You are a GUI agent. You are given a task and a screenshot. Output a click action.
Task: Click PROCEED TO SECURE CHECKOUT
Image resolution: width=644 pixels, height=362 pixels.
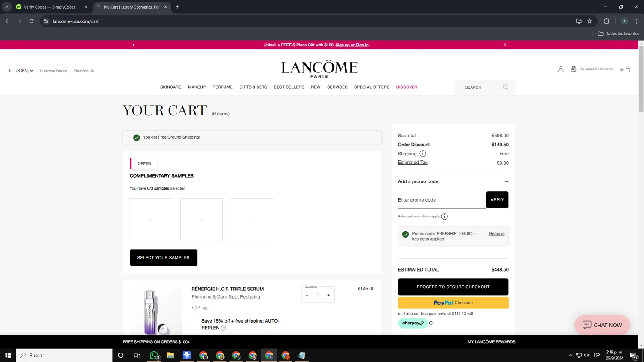tap(453, 287)
